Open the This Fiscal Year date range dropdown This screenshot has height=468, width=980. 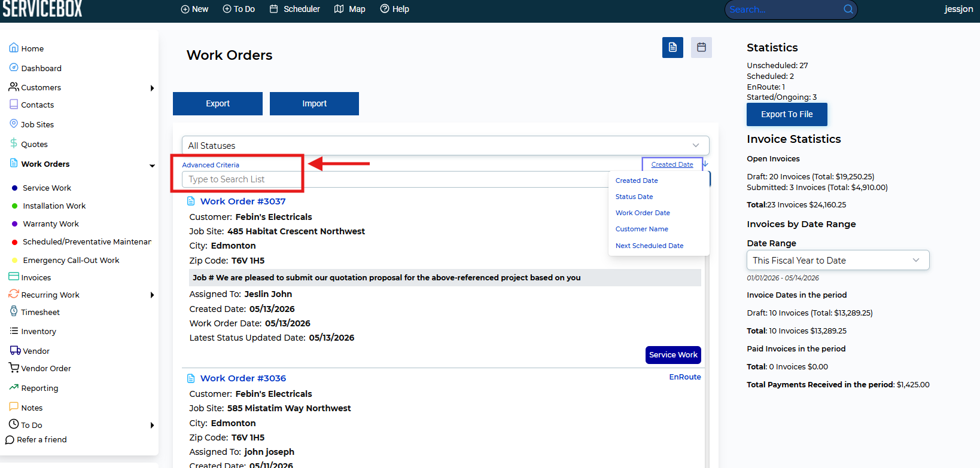(x=838, y=260)
